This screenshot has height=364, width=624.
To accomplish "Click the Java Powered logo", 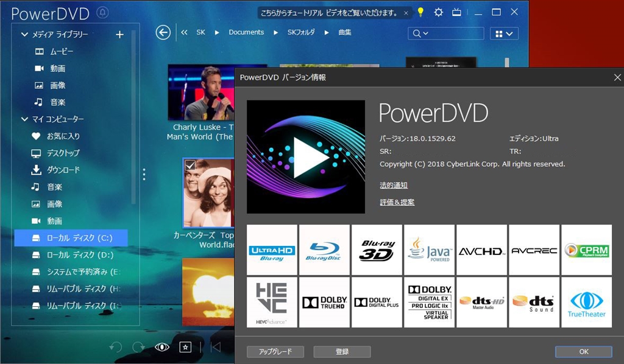I will pos(429,250).
